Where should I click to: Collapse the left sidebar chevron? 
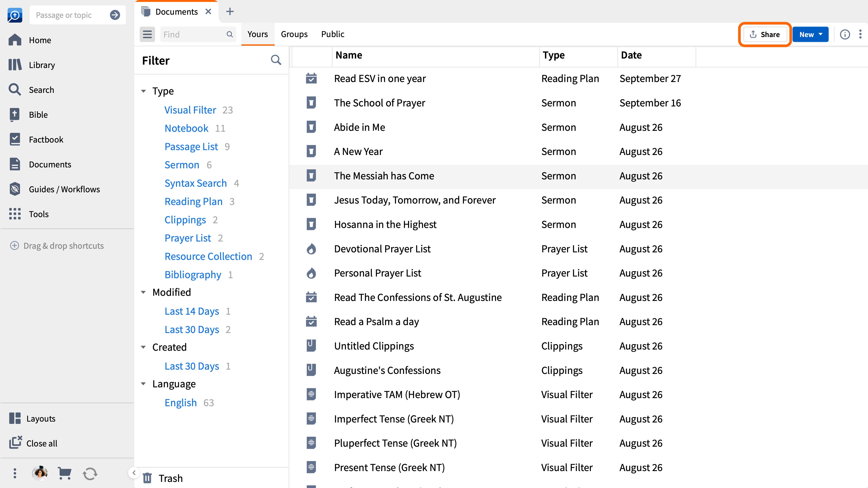point(134,472)
